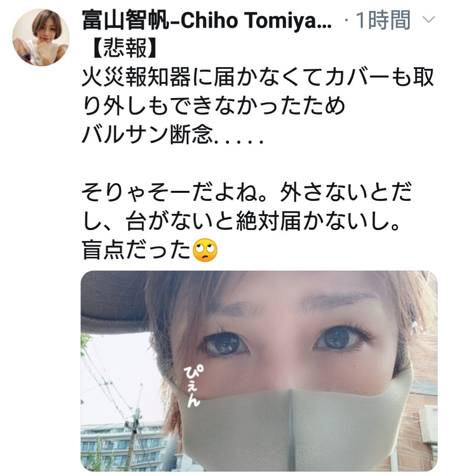The image size is (450, 476).
Task: Click the ぴえん sticker text in photo
Action: tap(193, 385)
